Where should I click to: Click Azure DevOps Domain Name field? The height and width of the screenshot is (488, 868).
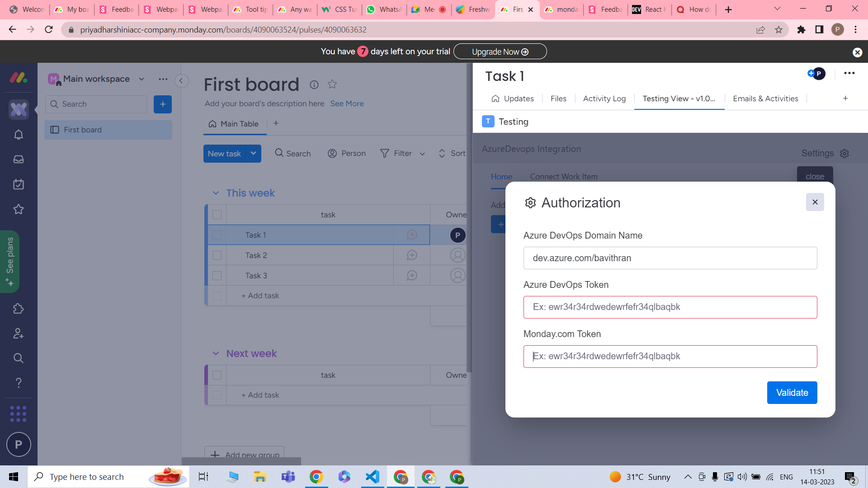click(x=670, y=258)
